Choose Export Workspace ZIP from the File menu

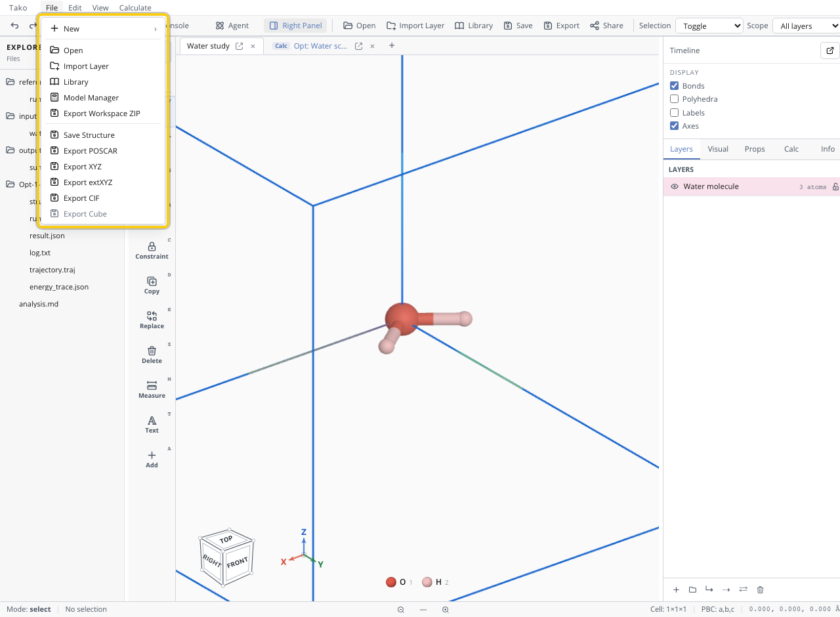point(103,114)
